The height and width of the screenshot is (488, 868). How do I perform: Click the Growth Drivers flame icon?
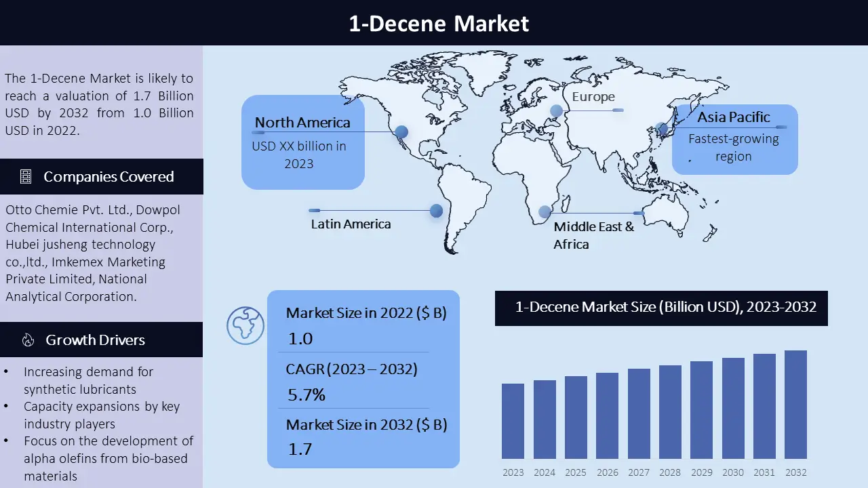coord(28,340)
